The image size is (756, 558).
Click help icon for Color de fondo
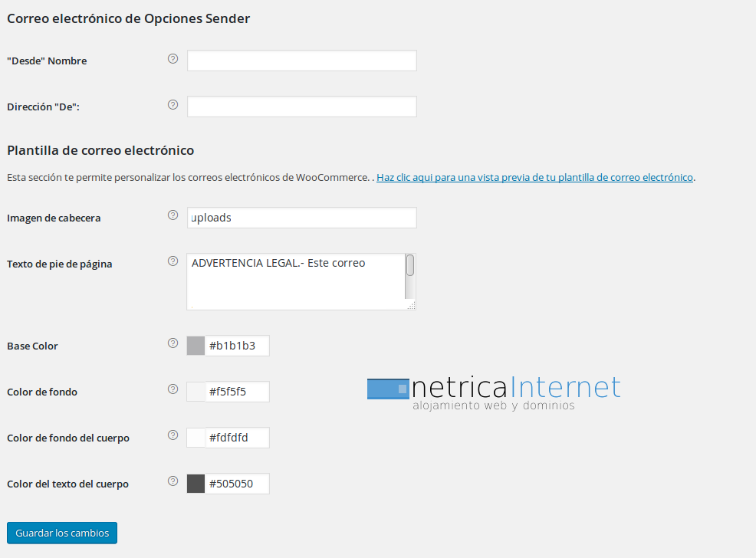click(x=173, y=389)
